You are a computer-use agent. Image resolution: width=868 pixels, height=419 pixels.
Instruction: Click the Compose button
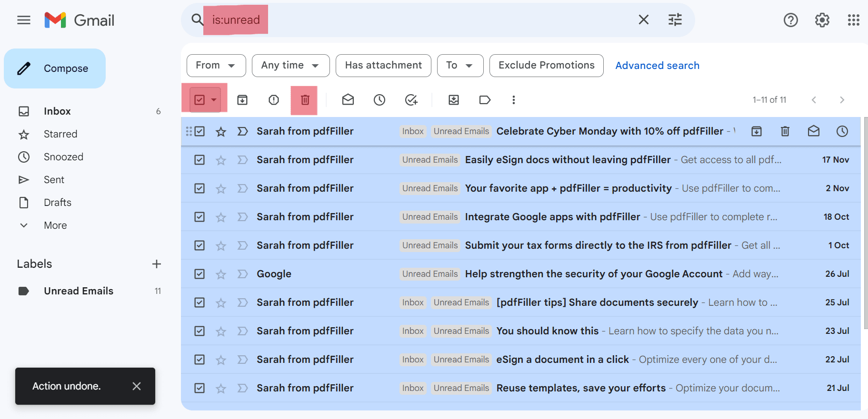pos(55,68)
